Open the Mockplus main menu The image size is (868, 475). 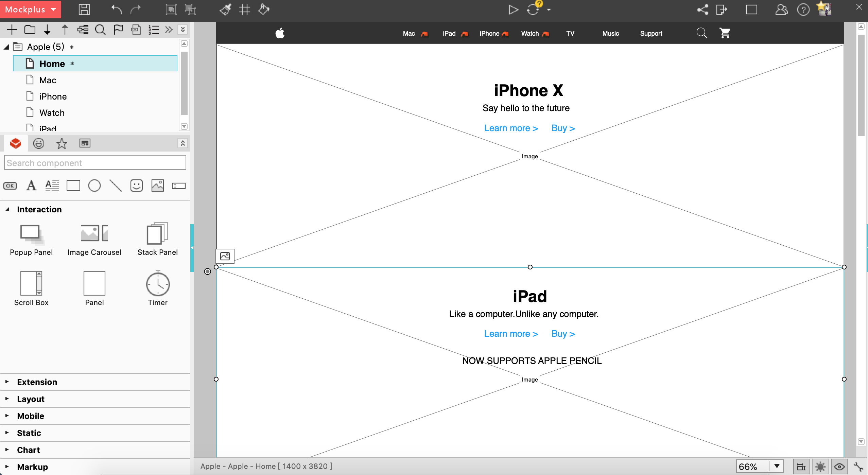pos(30,10)
